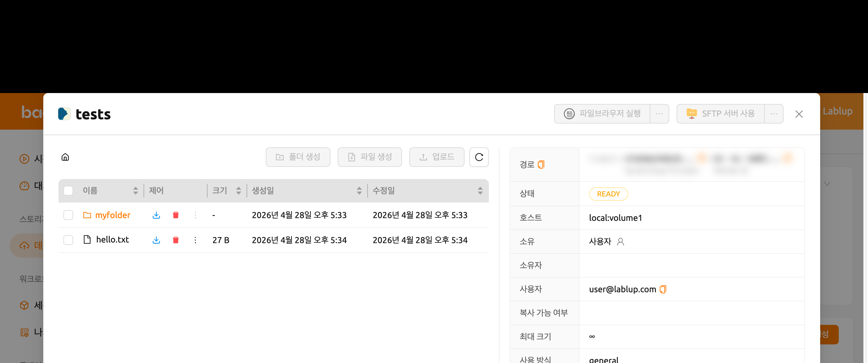Click the 폴더 생성 button

click(x=298, y=157)
